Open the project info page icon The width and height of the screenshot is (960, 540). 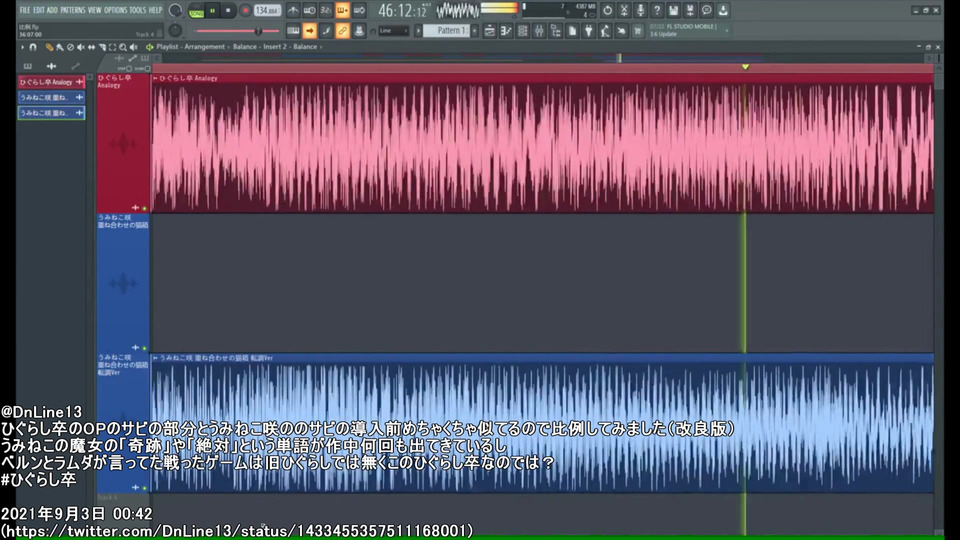(572, 31)
